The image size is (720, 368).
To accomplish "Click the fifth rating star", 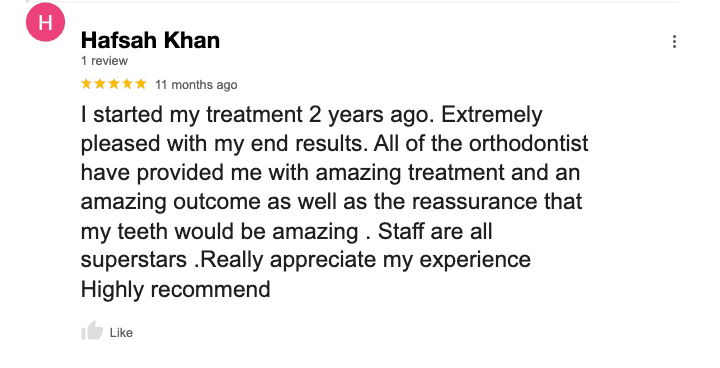I will pyautogui.click(x=141, y=84).
